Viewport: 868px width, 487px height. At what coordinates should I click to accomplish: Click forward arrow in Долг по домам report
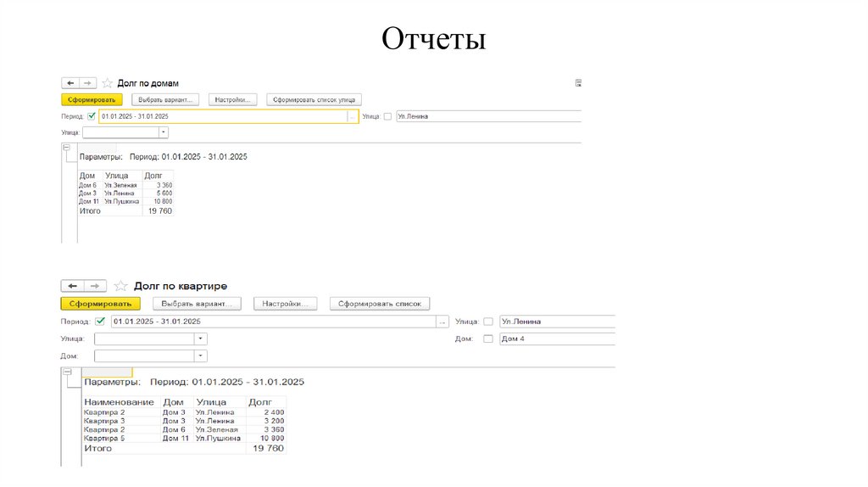point(88,83)
